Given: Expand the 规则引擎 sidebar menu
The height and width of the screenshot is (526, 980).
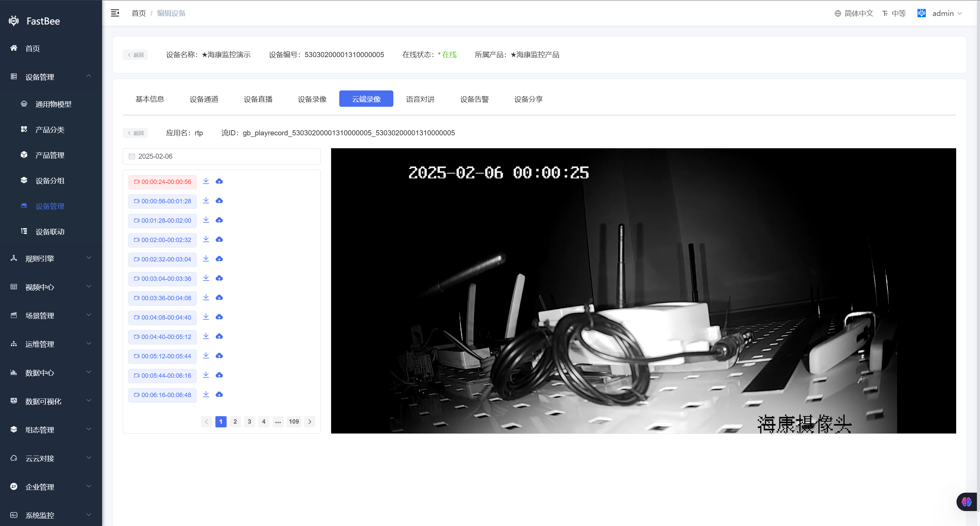Looking at the screenshot, I should click(x=51, y=258).
